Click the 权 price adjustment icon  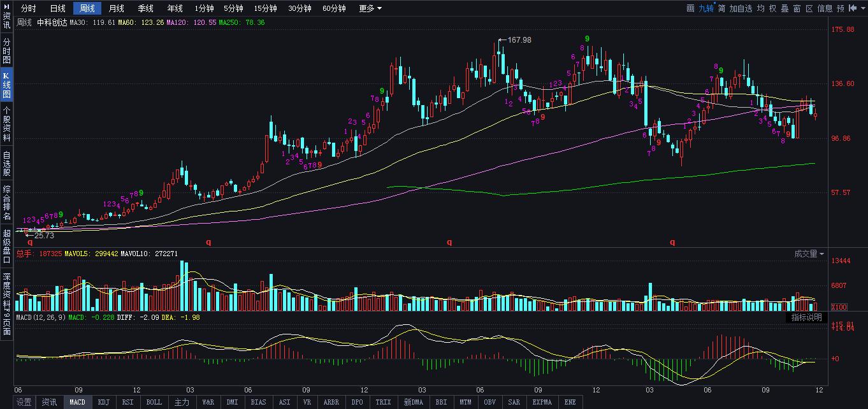click(x=772, y=8)
